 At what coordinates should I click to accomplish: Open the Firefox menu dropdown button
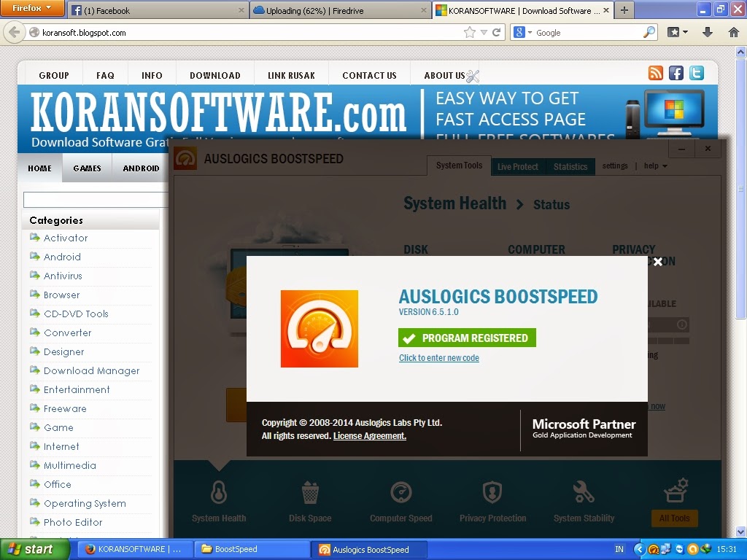(31, 8)
